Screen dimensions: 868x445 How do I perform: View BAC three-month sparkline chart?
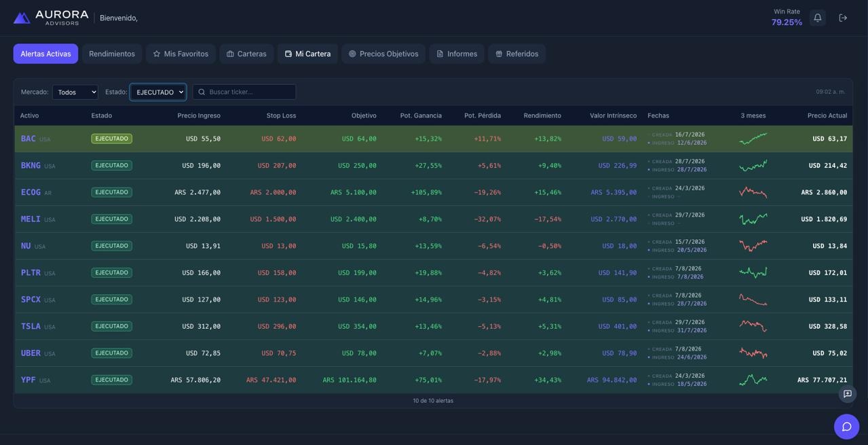tap(753, 139)
